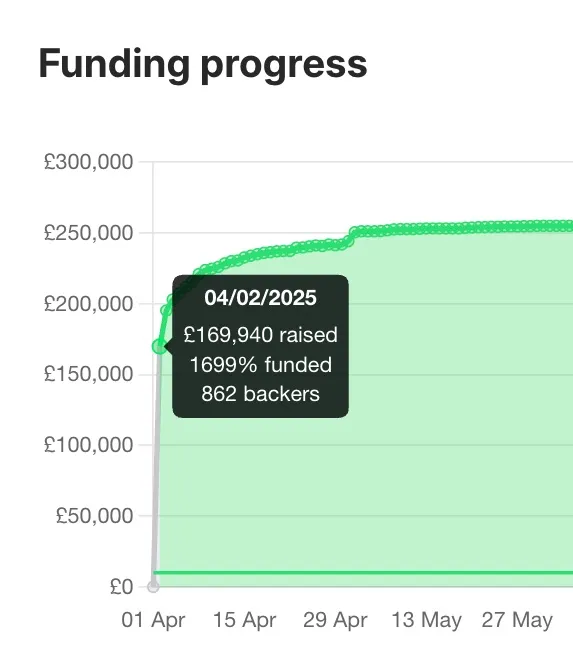573x662 pixels.
Task: Click the 13 May axis label
Action: pyautogui.click(x=426, y=621)
